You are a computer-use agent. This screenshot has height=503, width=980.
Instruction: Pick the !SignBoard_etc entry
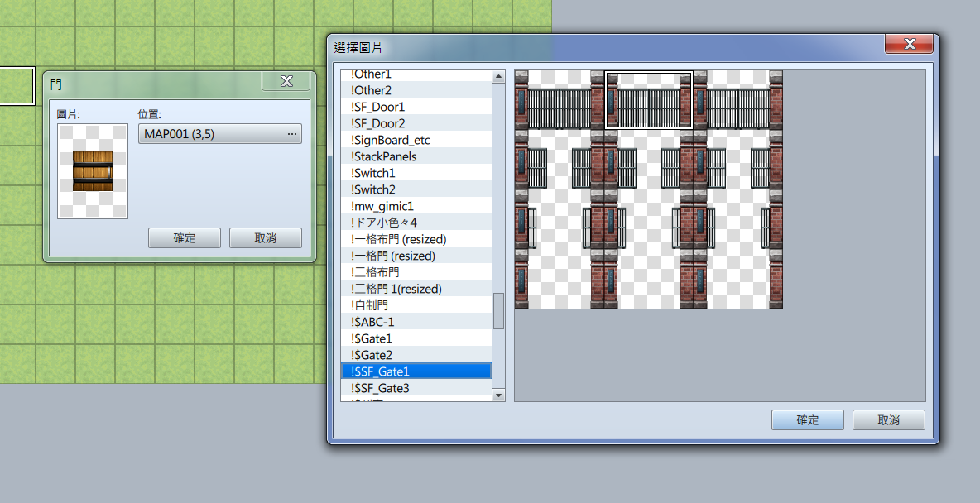pyautogui.click(x=416, y=140)
